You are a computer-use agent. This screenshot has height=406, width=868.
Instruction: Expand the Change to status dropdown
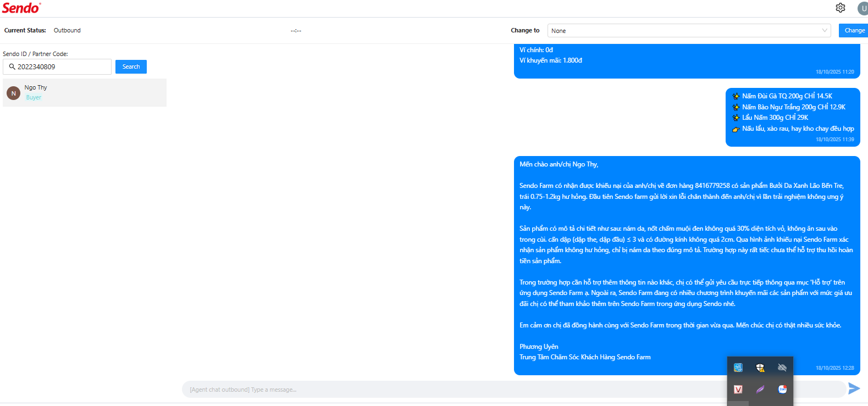click(x=689, y=31)
